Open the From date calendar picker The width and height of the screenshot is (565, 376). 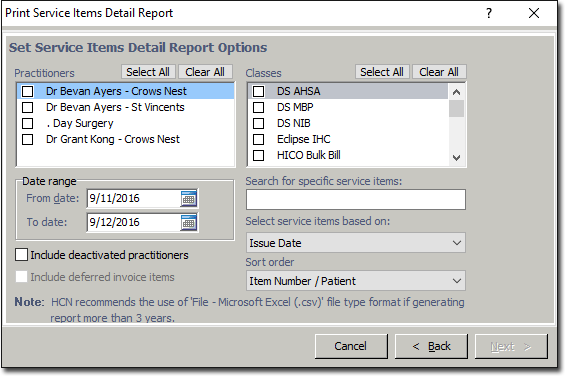tap(188, 199)
